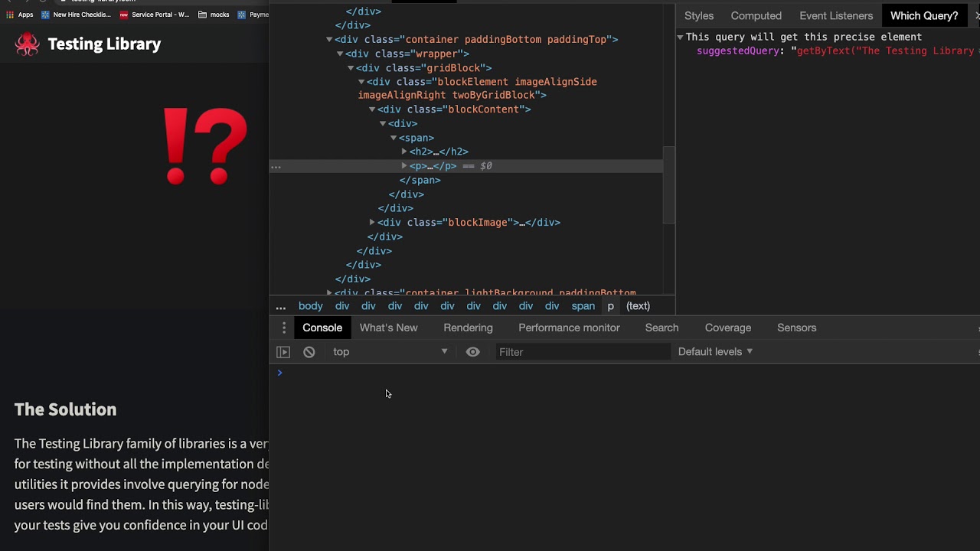This screenshot has width=980, height=551.
Task: Open the Search drawer tab
Action: [x=661, y=328]
